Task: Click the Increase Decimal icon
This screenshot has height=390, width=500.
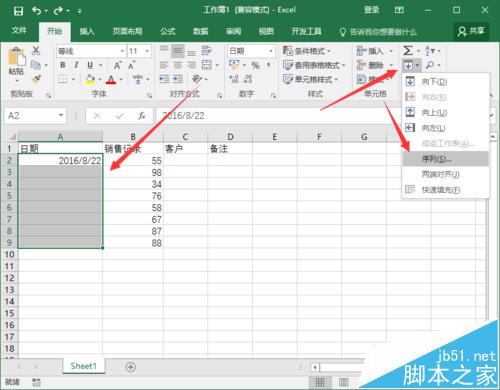Action: [x=234, y=79]
